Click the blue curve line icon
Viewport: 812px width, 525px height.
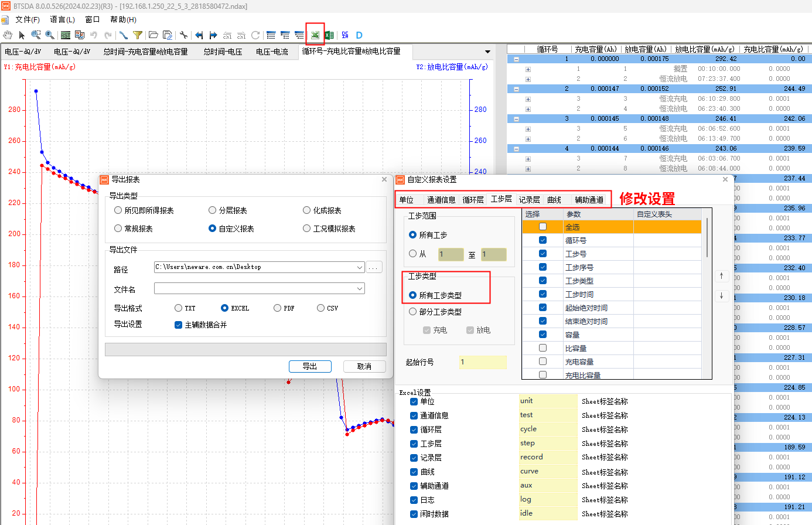tap(124, 35)
